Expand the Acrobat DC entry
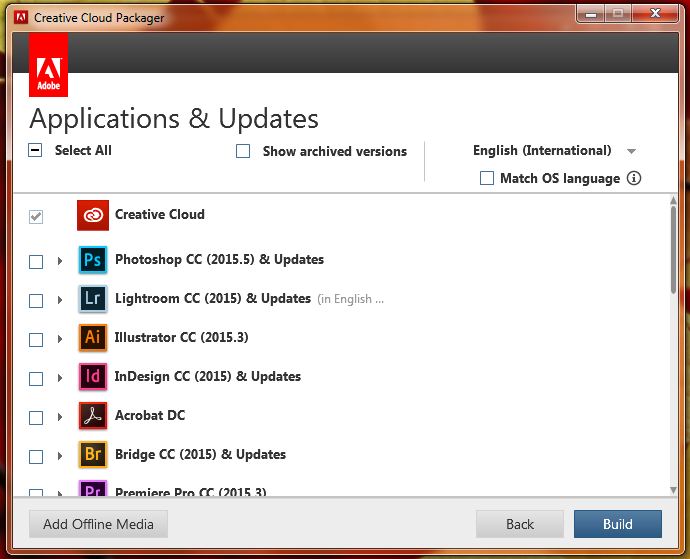This screenshot has width=690, height=559. tap(60, 417)
